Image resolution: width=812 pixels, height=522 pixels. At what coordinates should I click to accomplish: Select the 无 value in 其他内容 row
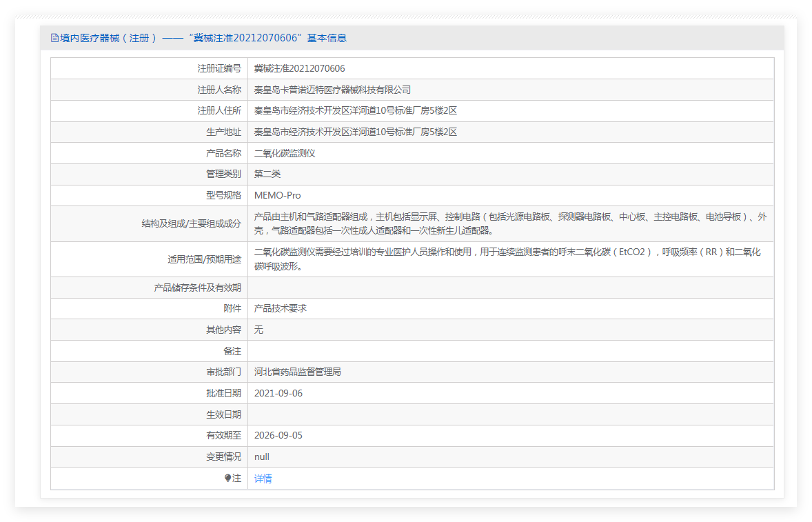(259, 330)
